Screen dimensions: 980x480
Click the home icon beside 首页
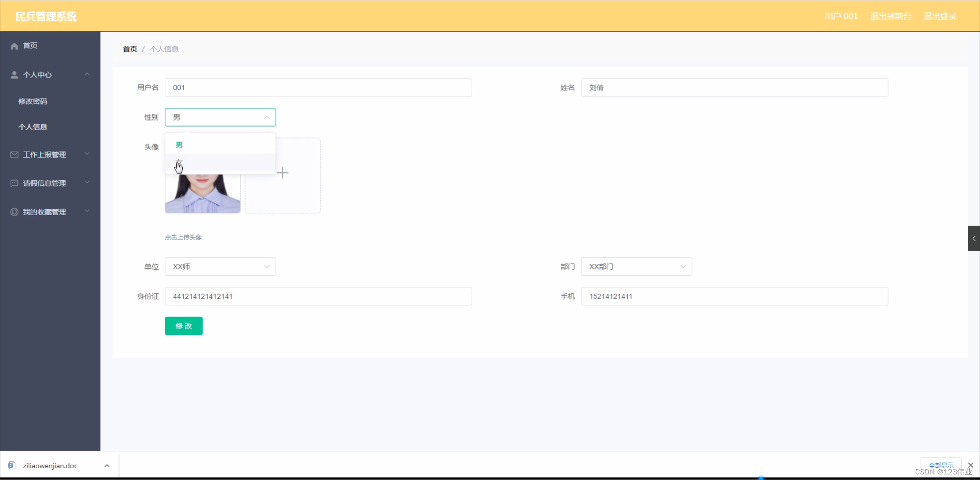pos(14,45)
